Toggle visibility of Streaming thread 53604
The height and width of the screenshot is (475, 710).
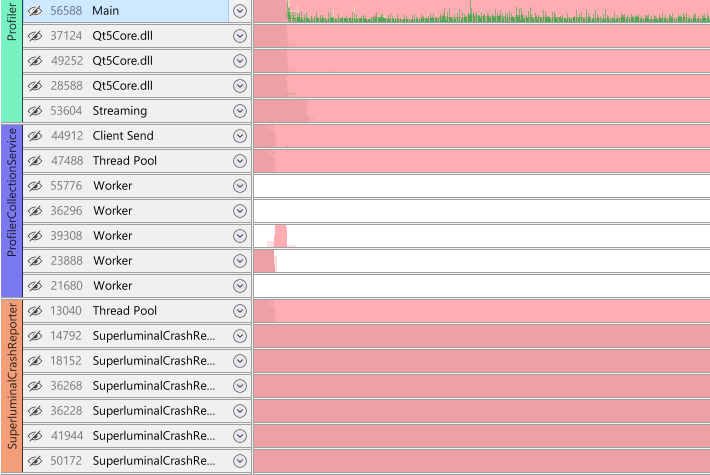point(34,111)
